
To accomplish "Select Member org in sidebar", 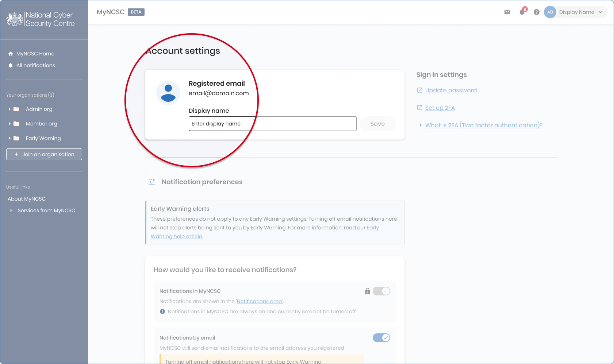I will [x=42, y=124].
